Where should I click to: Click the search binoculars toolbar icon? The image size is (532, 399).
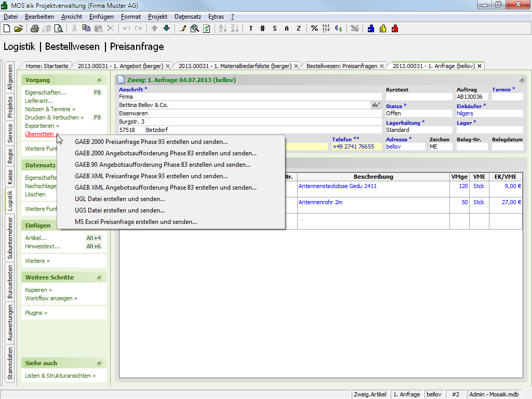pyautogui.click(x=194, y=29)
